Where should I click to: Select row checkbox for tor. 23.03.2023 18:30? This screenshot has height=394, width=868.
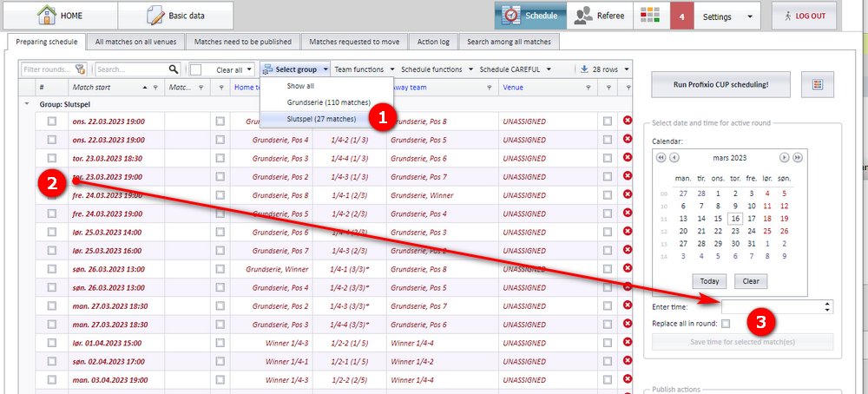click(x=51, y=158)
